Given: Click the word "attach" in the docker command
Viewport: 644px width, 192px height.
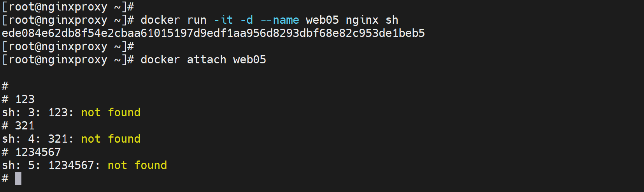Looking at the screenshot, I should [206, 60].
